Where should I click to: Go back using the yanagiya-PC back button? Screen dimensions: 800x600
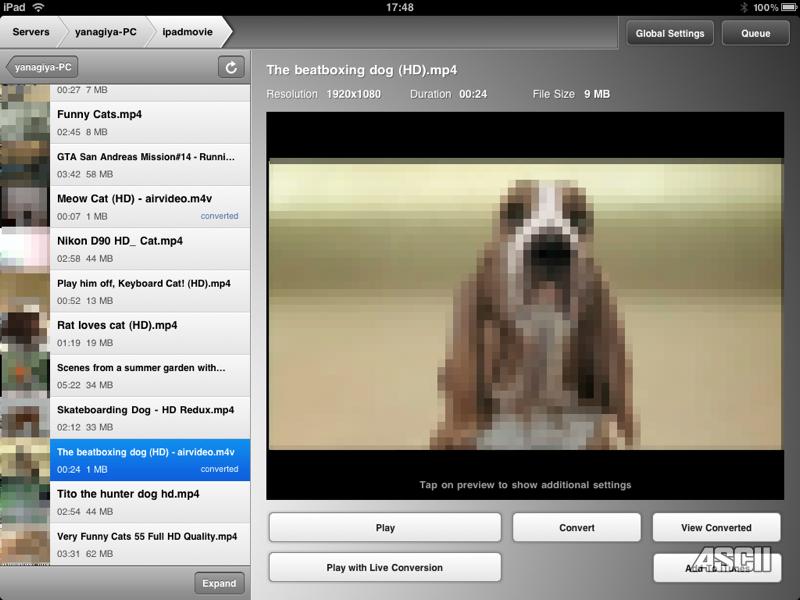pos(42,67)
